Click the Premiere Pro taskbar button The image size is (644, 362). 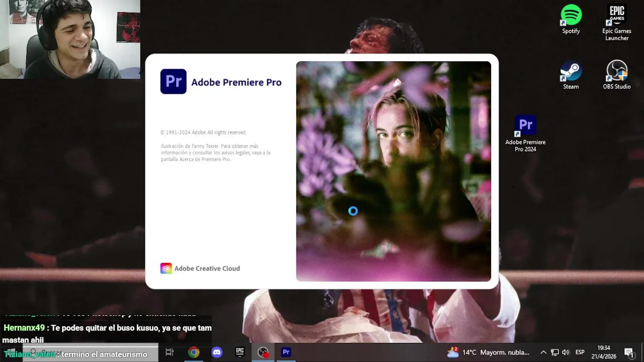(x=286, y=352)
